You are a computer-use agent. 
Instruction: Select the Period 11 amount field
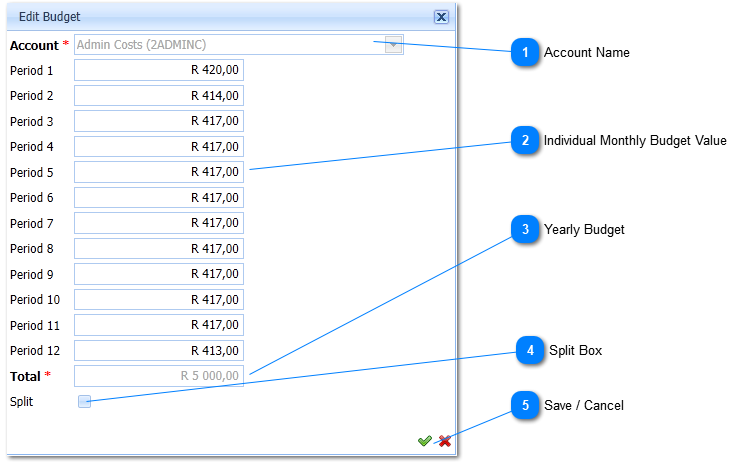159,325
